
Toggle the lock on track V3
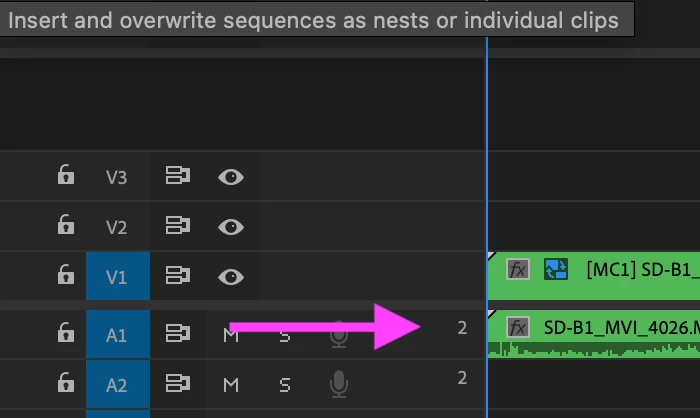65,177
